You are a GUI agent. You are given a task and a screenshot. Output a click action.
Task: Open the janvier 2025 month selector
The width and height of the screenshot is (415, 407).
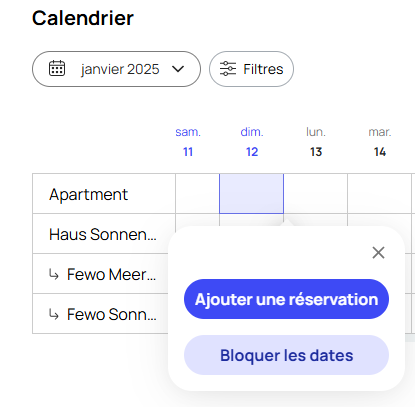tap(116, 69)
